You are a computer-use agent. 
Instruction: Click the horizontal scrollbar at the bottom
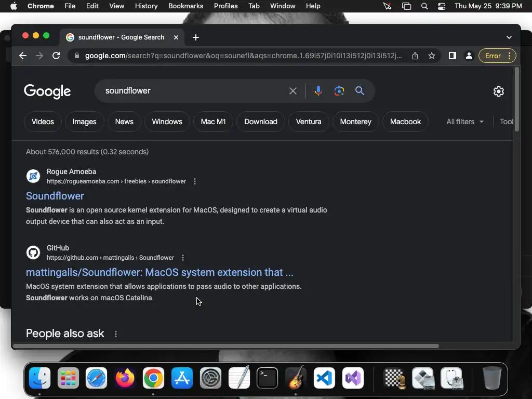[226, 346]
